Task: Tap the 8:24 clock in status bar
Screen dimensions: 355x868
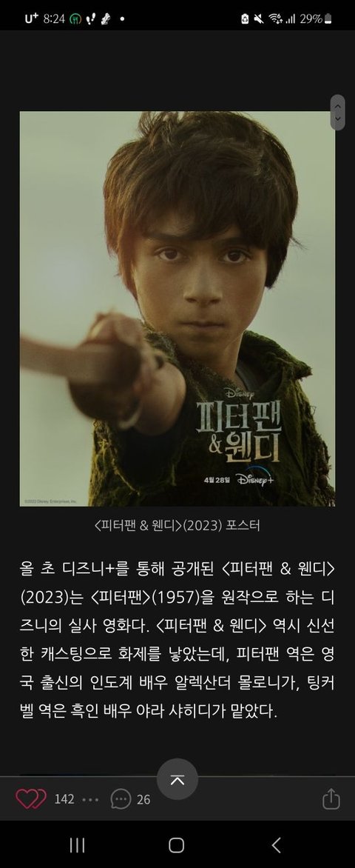Action: (54, 19)
